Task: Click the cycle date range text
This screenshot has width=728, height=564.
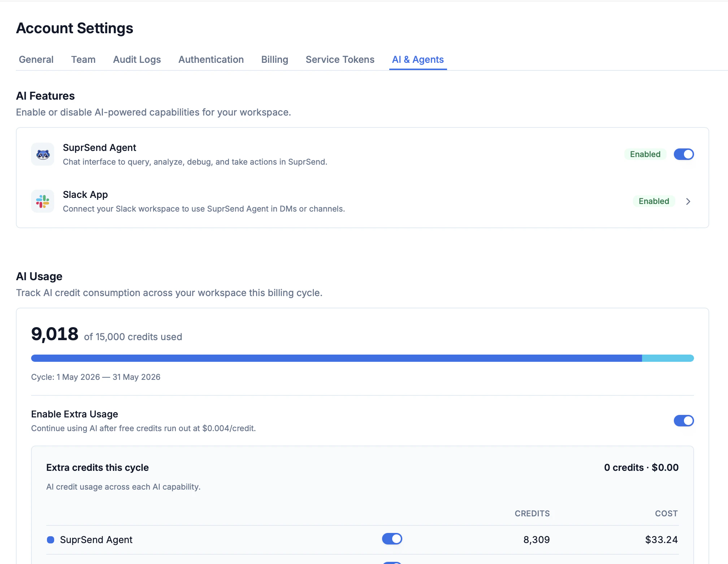Action: [96, 377]
